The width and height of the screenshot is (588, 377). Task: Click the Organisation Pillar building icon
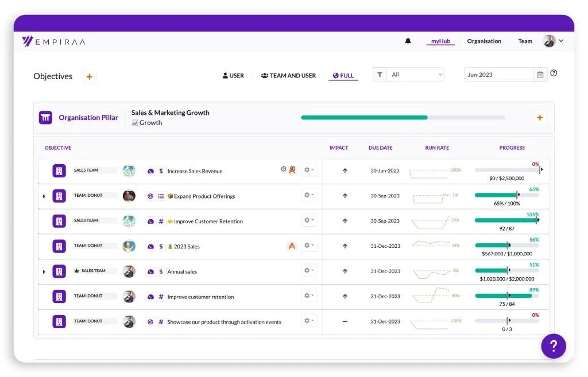pos(45,118)
